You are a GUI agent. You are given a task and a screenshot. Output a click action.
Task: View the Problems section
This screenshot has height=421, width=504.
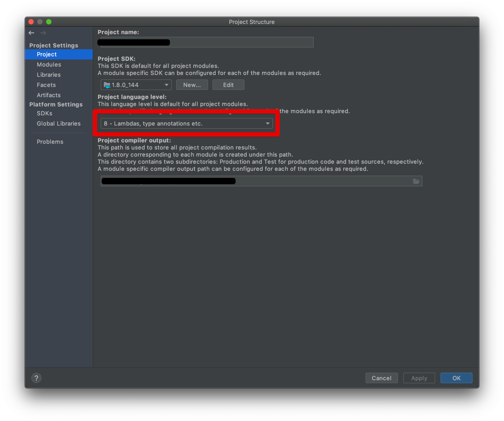point(50,142)
